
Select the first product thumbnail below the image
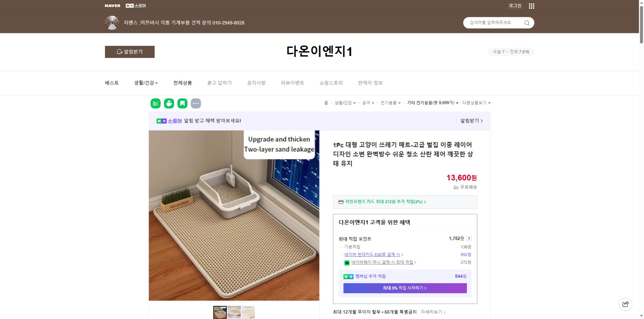point(220,312)
